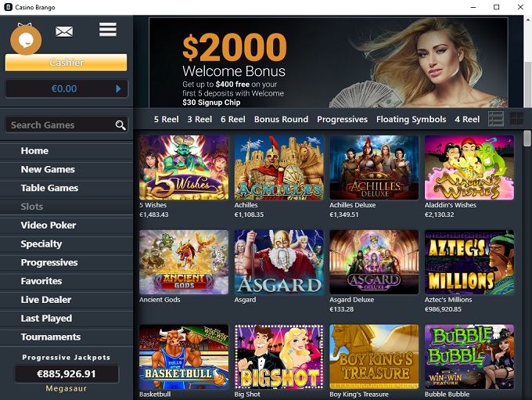The image size is (532, 400).
Task: Open the Tournaments section
Action: click(51, 337)
